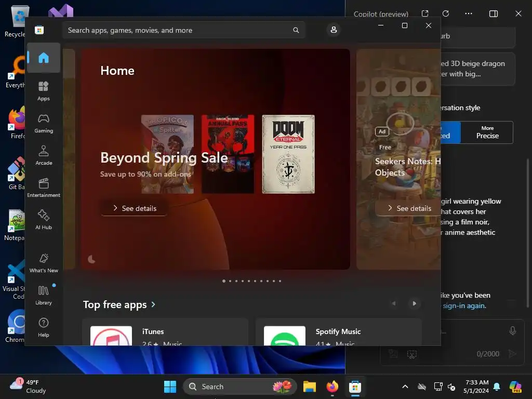Open Copilot in a new window icon
Screen dimensions: 532x399
425,14
